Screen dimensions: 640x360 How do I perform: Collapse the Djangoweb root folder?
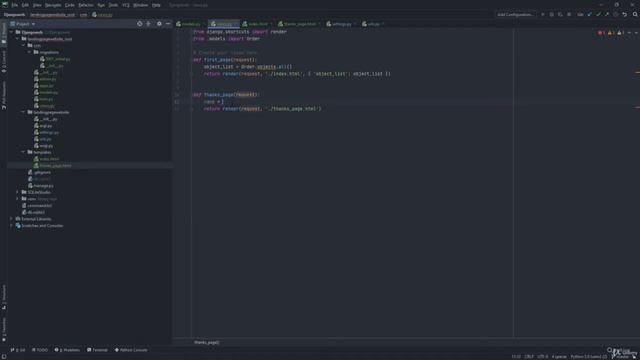[12, 32]
